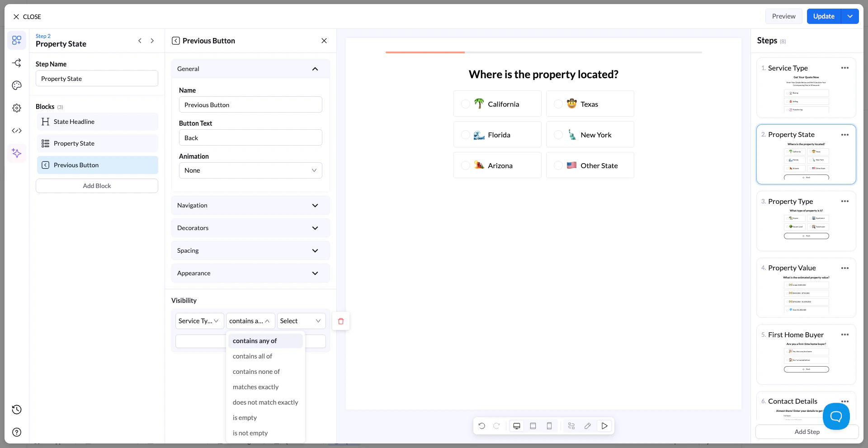Screen dimensions: 868x448
Task: Open the visibility value Select dropdown
Action: (x=301, y=321)
